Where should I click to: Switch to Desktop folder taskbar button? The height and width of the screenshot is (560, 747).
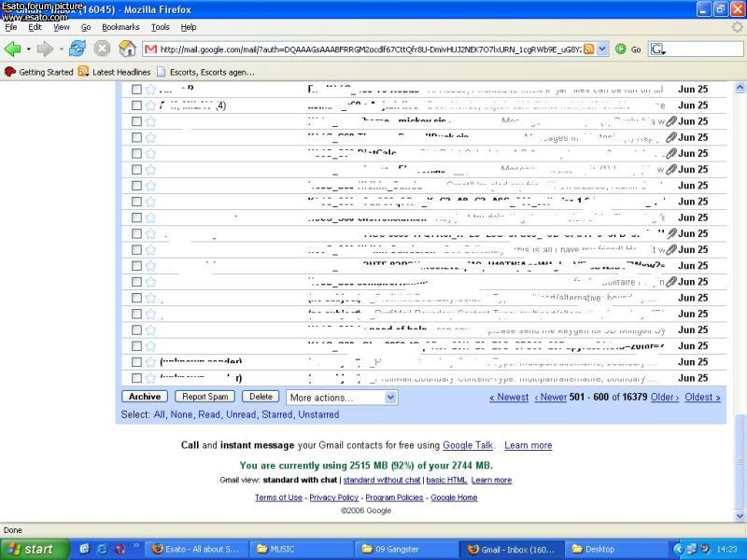tap(617, 549)
